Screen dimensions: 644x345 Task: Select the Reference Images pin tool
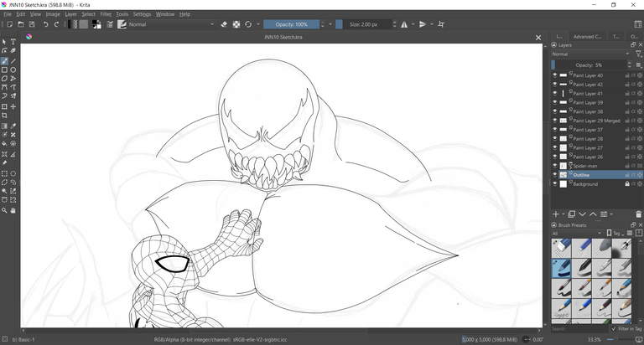click(x=4, y=162)
